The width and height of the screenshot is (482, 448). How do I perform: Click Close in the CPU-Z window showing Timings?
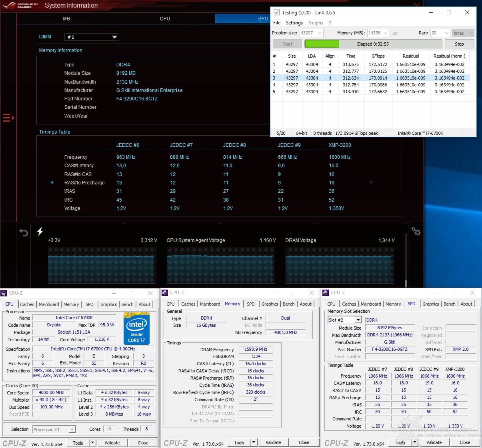(304, 442)
